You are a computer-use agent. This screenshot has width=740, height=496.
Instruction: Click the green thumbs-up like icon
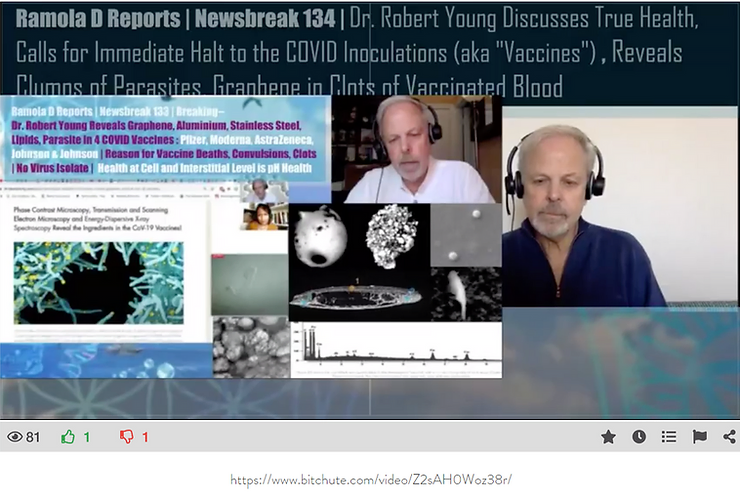coord(69,437)
